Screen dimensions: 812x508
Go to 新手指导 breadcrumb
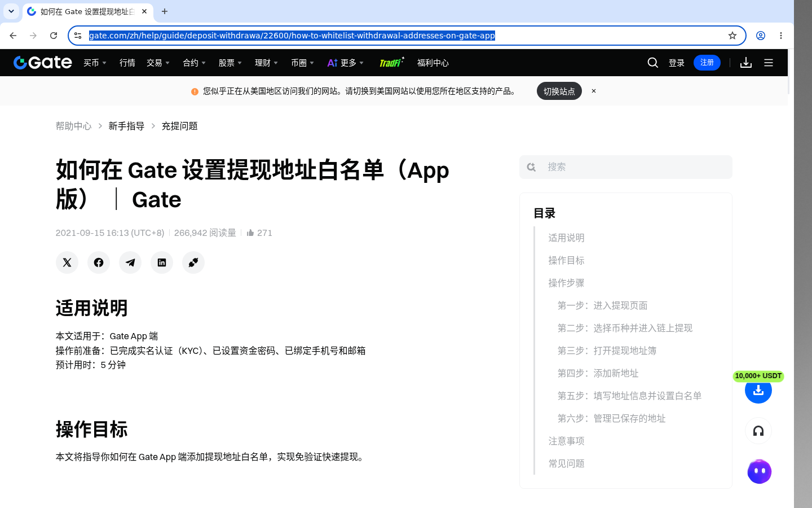point(126,126)
